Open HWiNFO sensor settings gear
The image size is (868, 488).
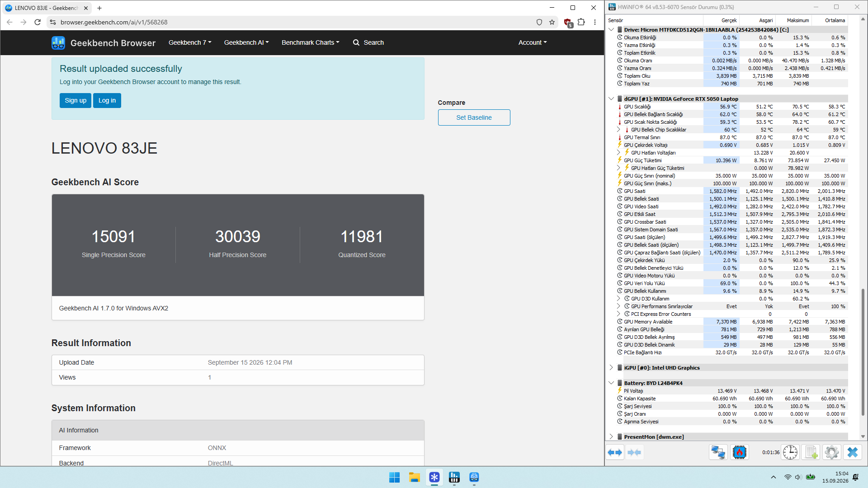[x=832, y=452]
